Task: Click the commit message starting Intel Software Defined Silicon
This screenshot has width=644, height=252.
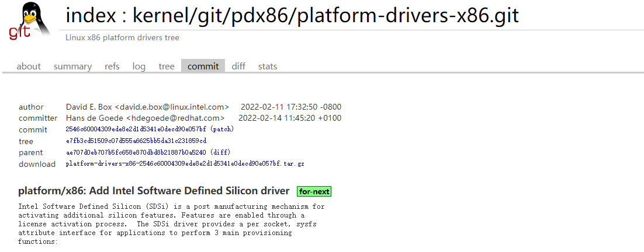Action: point(171,223)
